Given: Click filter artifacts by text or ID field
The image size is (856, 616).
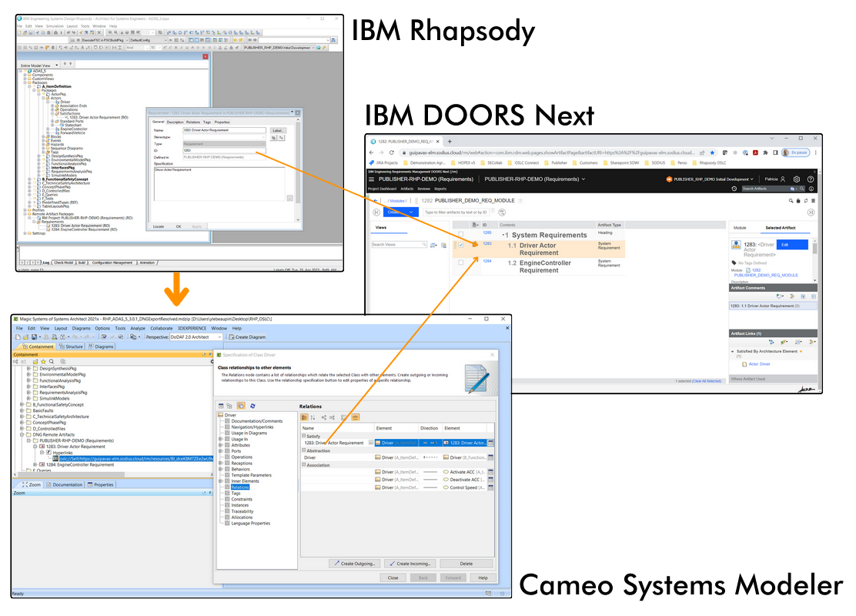Looking at the screenshot, I should (x=457, y=212).
